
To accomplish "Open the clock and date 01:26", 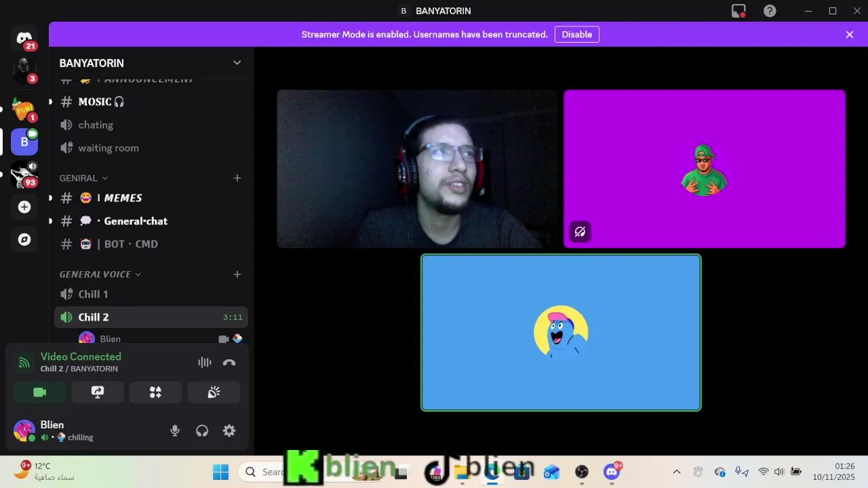I will [834, 472].
